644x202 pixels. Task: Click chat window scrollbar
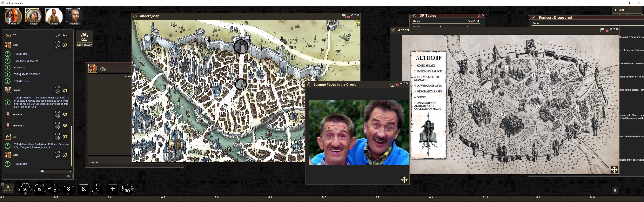pyautogui.click(x=71, y=146)
